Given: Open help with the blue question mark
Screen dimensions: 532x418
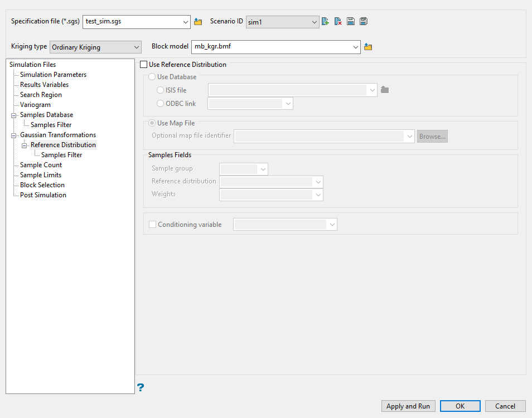Looking at the screenshot, I should 141,387.
